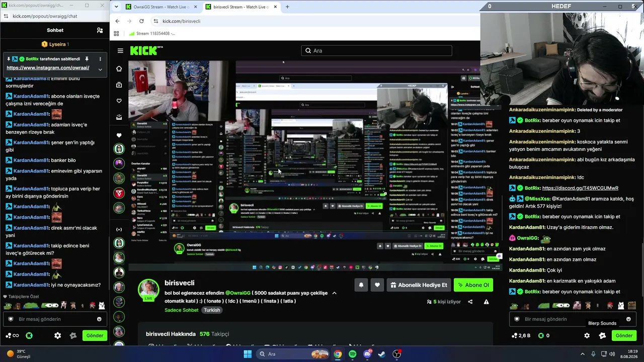Open the pinned Instagram owraai link
This screenshot has width=644, height=362.
point(48,68)
